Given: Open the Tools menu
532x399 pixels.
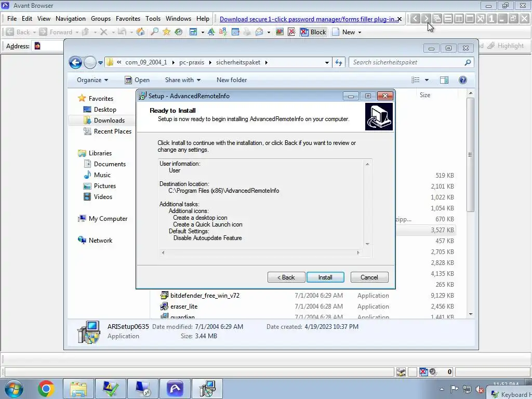Looking at the screenshot, I should (153, 19).
